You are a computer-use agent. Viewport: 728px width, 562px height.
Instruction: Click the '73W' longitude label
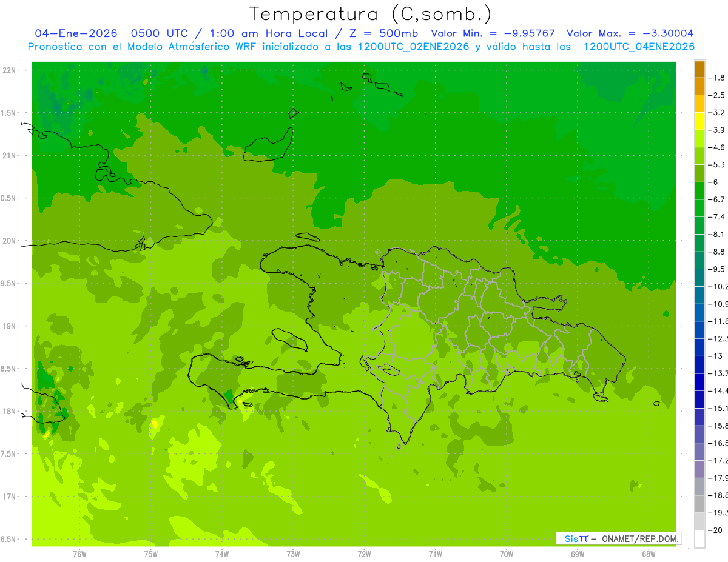tap(293, 554)
